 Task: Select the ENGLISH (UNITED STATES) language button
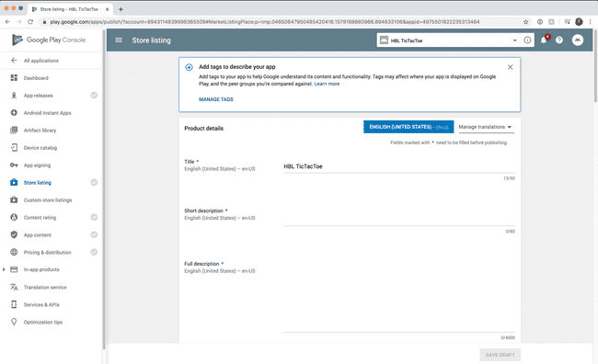pos(408,127)
